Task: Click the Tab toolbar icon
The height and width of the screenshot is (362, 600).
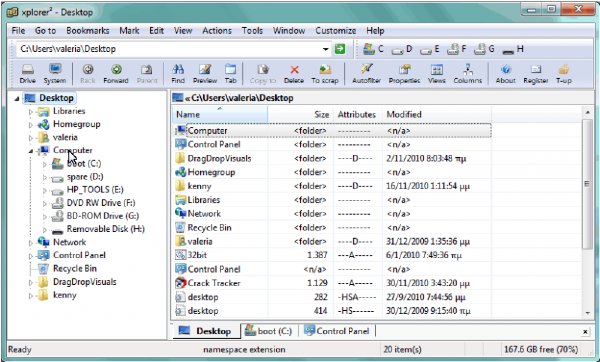Action: point(230,73)
